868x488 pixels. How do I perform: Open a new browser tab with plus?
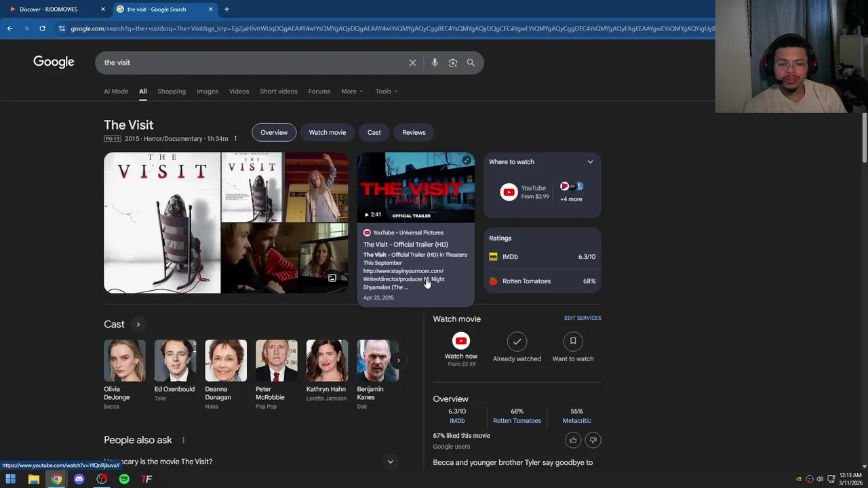pos(226,9)
